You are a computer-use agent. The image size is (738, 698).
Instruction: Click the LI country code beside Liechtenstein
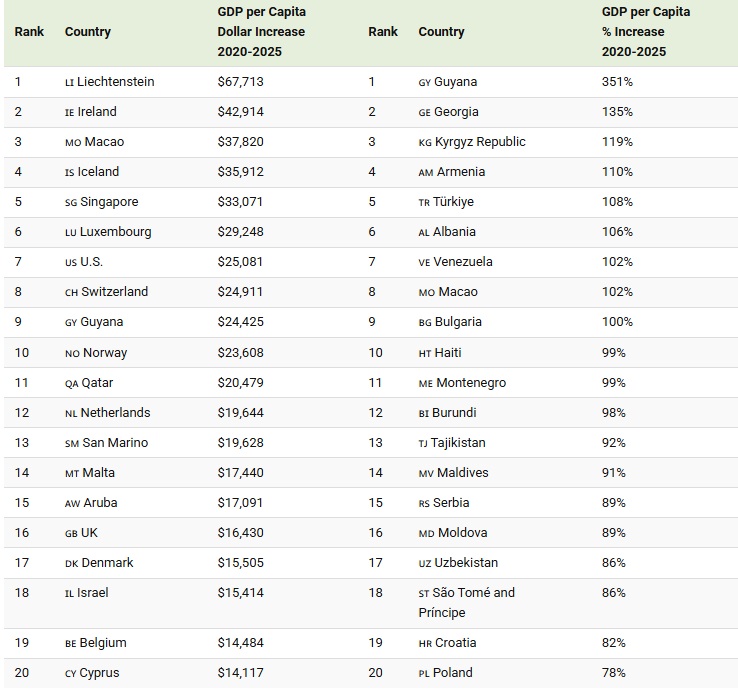coord(69,83)
